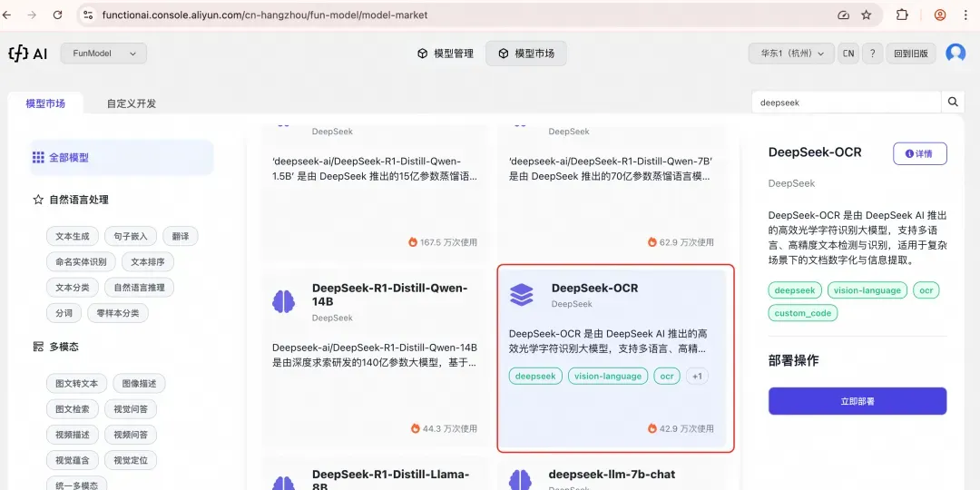Click the DeepSeek-R1-Distill-Qwen-14B brain icon
This screenshot has width=980, height=490.
[284, 301]
